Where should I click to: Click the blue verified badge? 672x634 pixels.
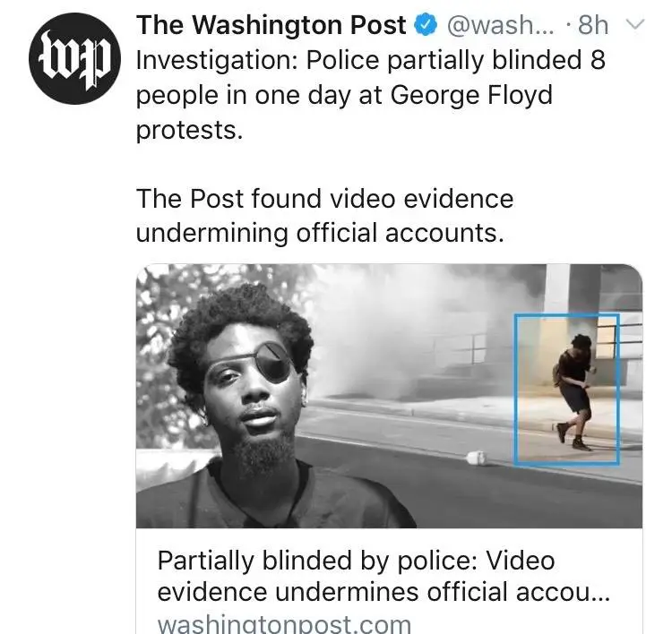425,25
